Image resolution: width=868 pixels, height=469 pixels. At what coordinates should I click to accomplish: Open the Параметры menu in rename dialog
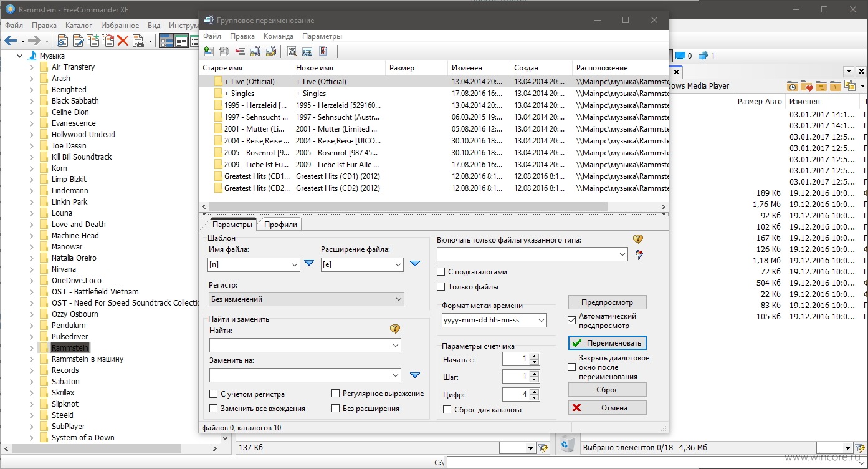coord(322,36)
